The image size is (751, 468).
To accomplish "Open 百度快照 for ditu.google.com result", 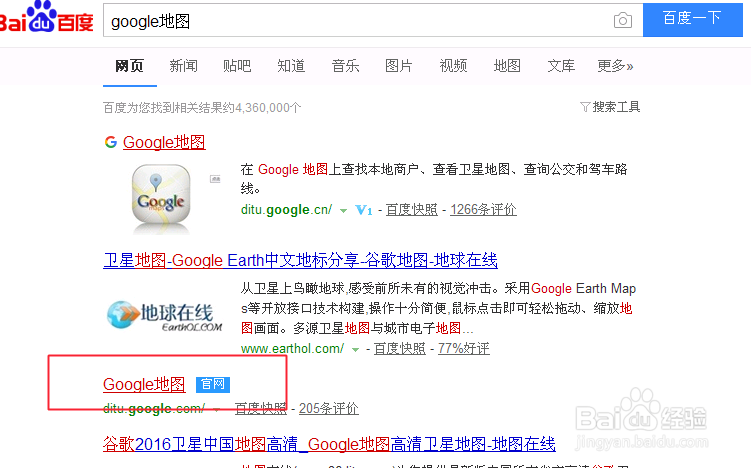I will tap(261, 409).
